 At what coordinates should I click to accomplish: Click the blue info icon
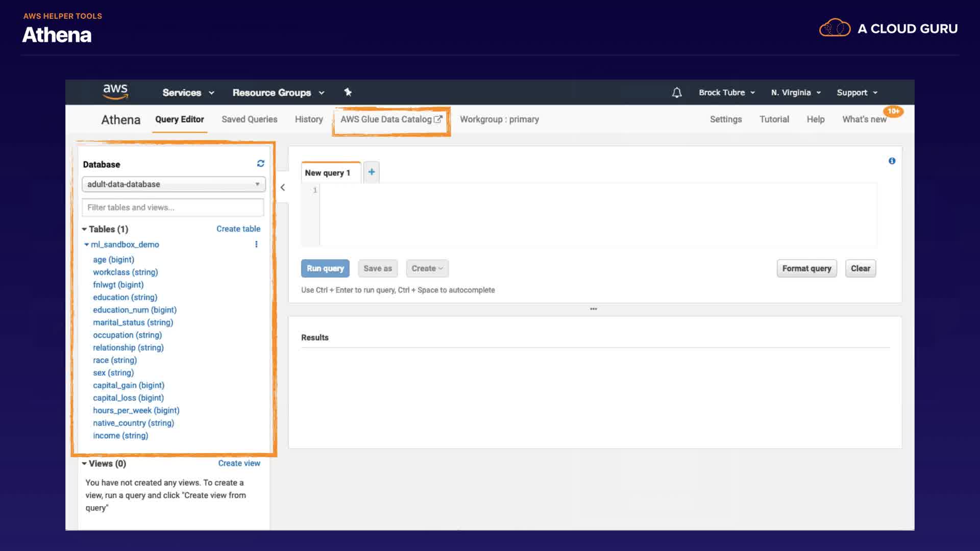tap(892, 161)
